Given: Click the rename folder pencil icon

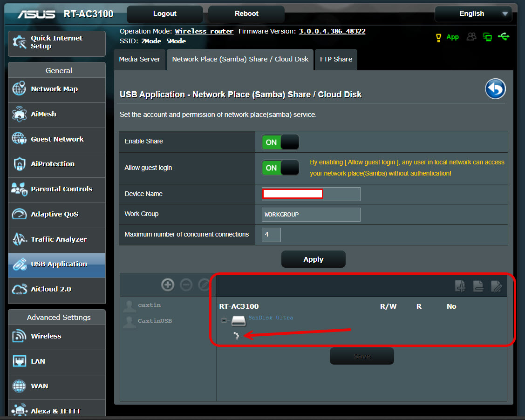Looking at the screenshot, I should 497,286.
